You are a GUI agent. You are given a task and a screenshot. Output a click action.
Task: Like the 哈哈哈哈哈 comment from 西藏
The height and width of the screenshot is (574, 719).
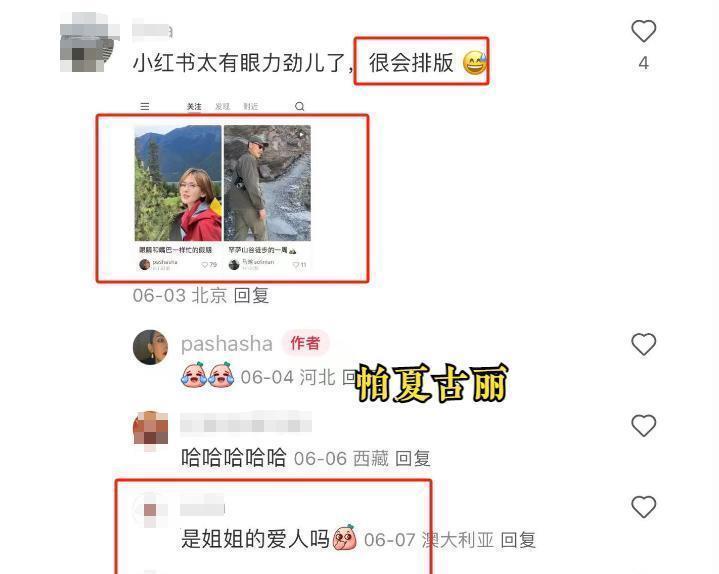pos(643,425)
